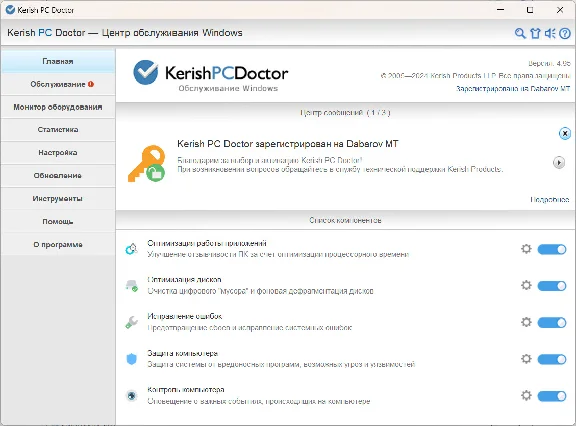
Task: Toggle application optimization switch off
Action: click(x=552, y=249)
